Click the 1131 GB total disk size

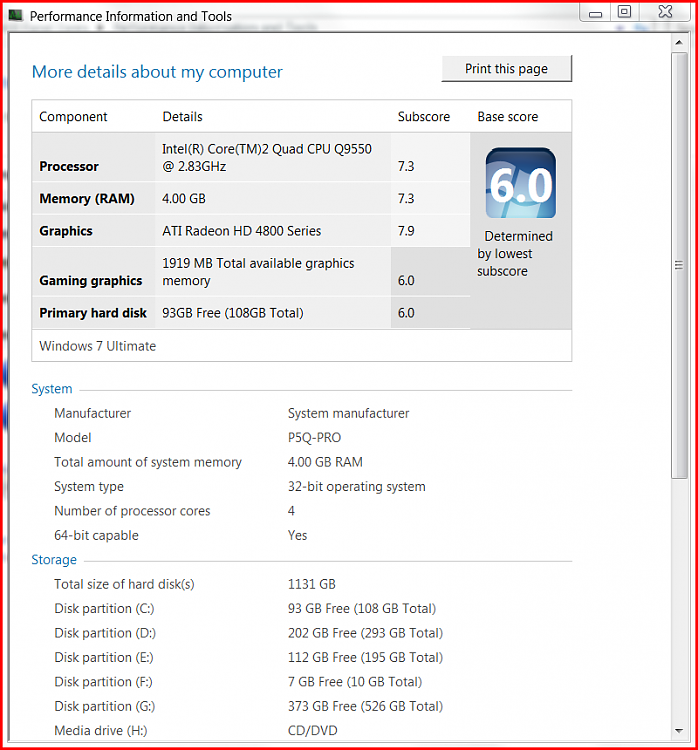(311, 584)
